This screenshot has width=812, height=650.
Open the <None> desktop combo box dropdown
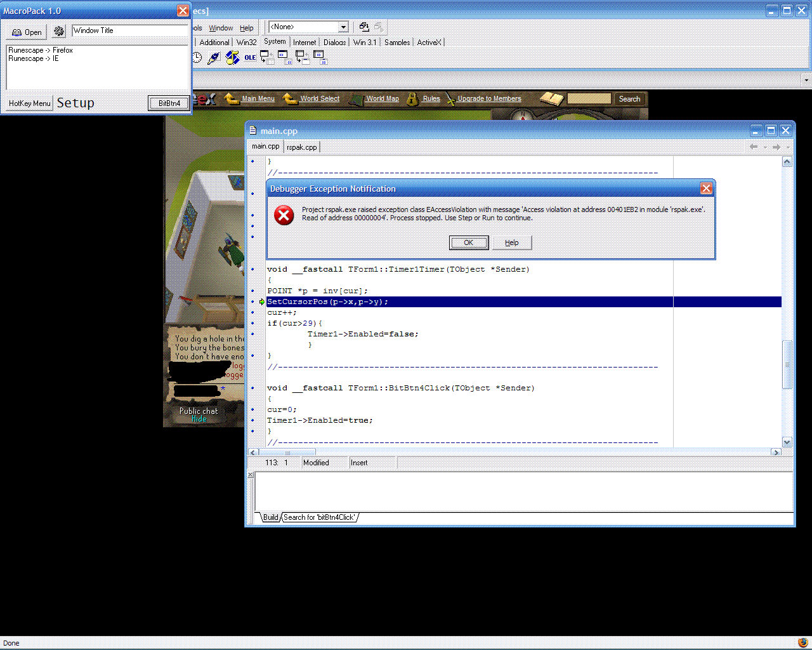[343, 27]
